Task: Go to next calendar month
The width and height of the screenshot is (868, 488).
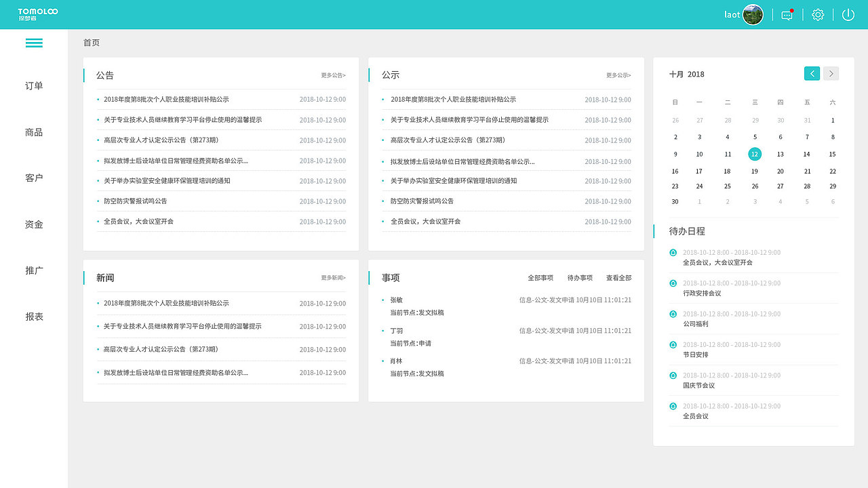Action: [x=831, y=73]
